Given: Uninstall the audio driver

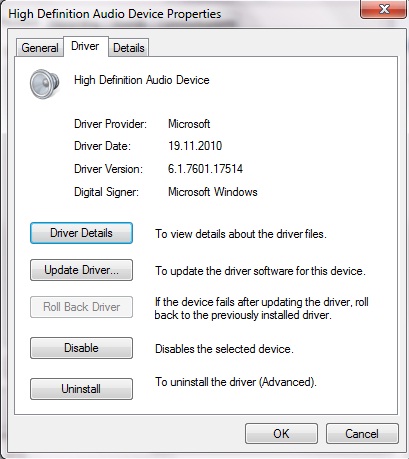Looking at the screenshot, I should pyautogui.click(x=81, y=389).
